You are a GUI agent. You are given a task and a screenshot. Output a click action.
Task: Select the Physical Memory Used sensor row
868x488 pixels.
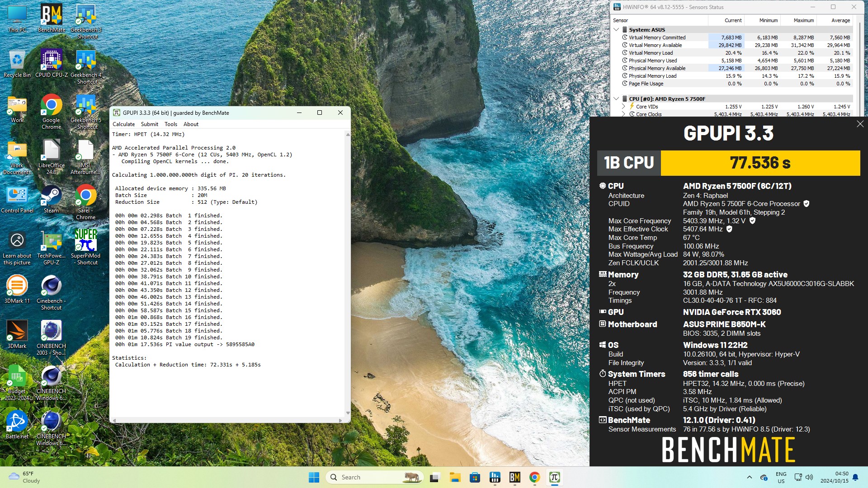732,61
